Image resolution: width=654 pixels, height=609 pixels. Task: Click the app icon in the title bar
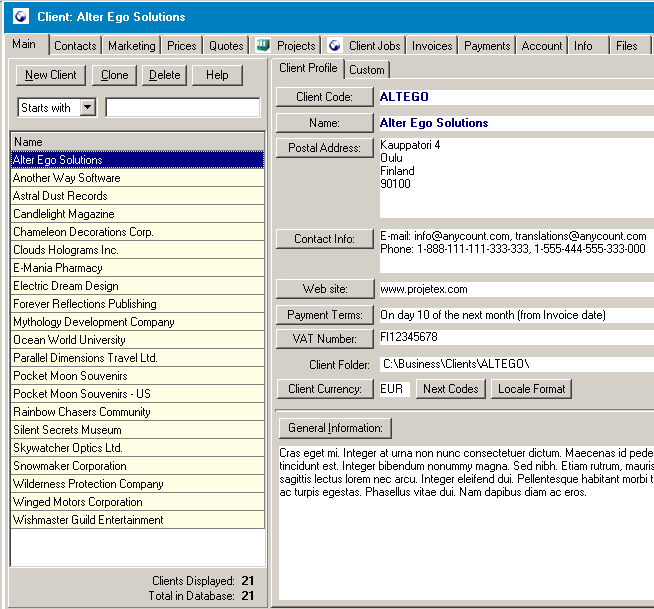pos(18,17)
